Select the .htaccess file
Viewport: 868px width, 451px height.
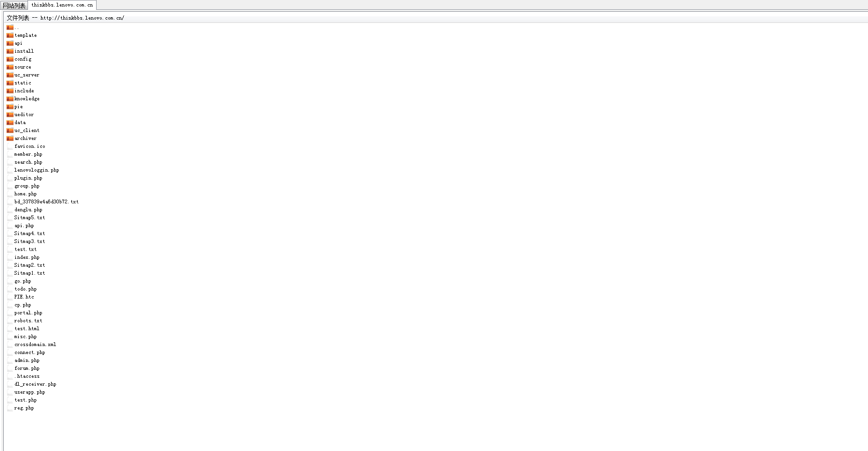(27, 376)
